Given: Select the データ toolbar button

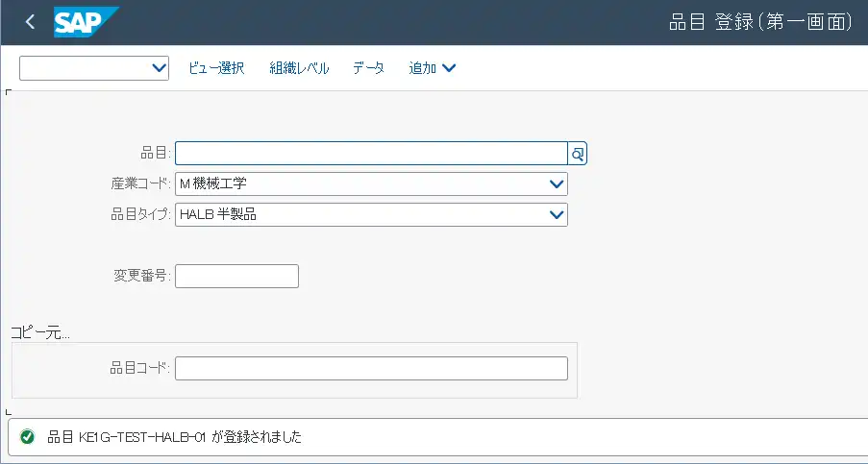Looking at the screenshot, I should pos(368,68).
